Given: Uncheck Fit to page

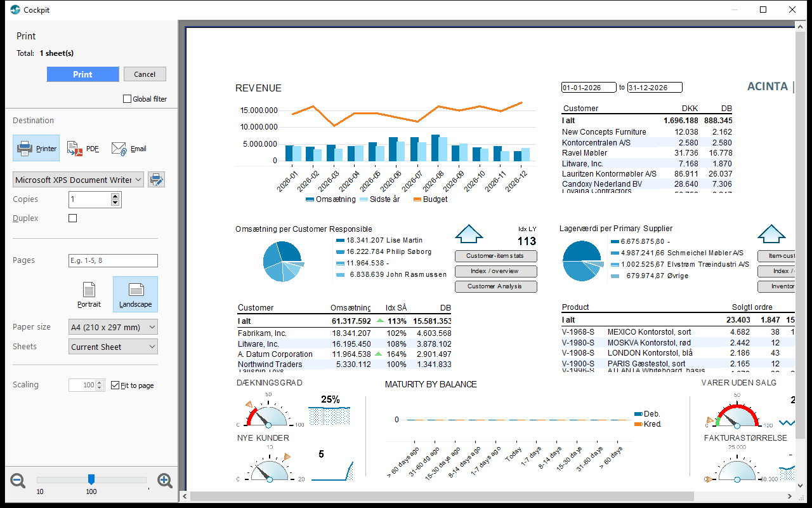Looking at the screenshot, I should 115,385.
